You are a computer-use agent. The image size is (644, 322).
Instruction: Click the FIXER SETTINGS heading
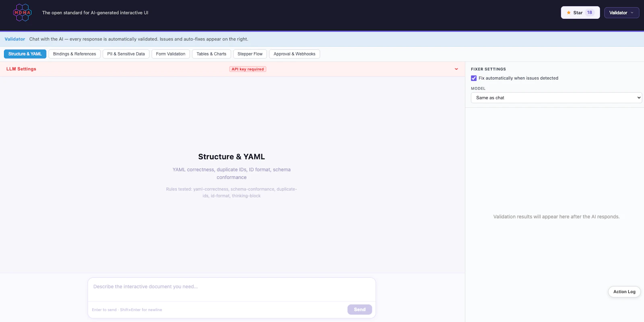point(488,69)
